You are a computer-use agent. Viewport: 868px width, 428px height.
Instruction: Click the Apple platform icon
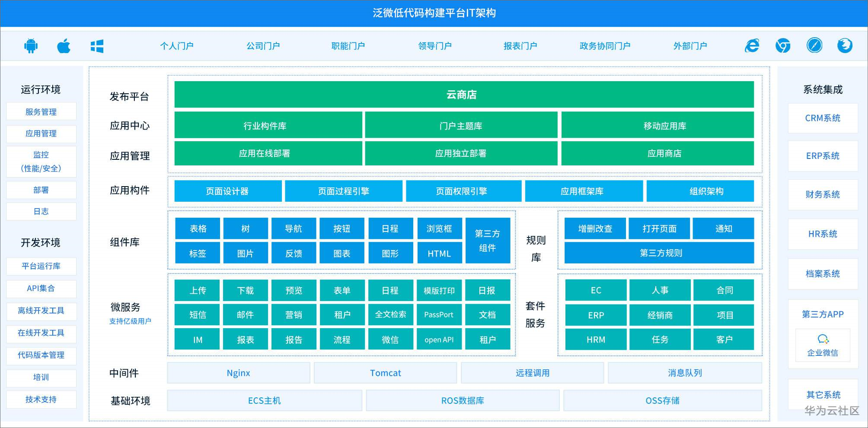pyautogui.click(x=64, y=46)
